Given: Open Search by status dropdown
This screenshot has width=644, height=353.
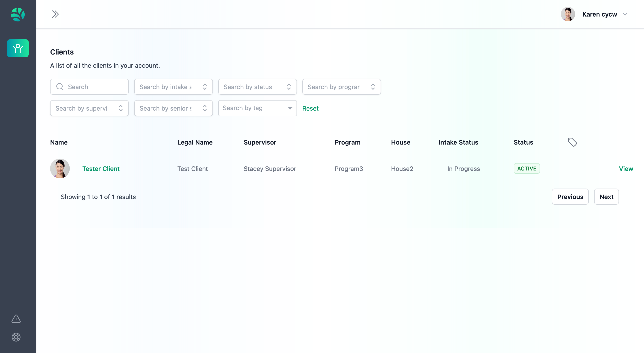Looking at the screenshot, I should 257,87.
